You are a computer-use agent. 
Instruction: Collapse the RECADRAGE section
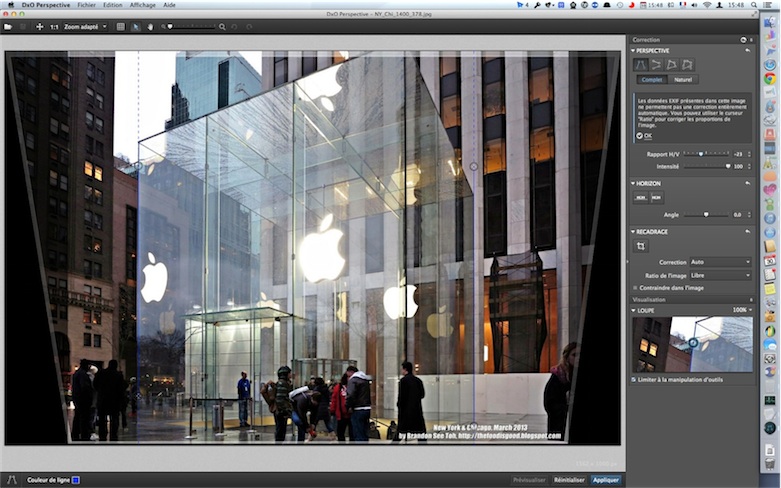[633, 232]
